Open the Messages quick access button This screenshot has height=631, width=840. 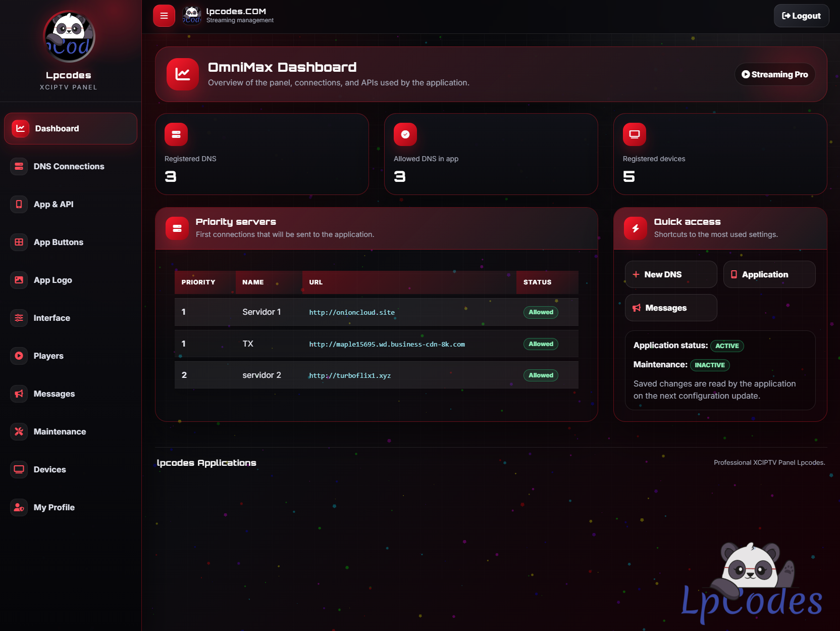pos(671,308)
